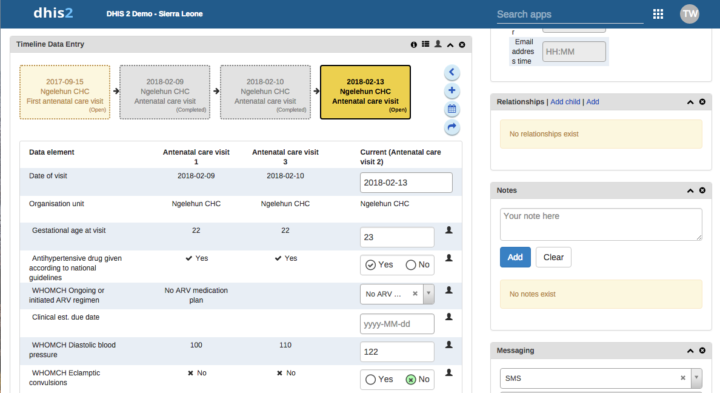Image resolution: width=720 pixels, height=393 pixels.
Task: Collapse the Timeline Data Entry widget
Action: click(x=450, y=45)
